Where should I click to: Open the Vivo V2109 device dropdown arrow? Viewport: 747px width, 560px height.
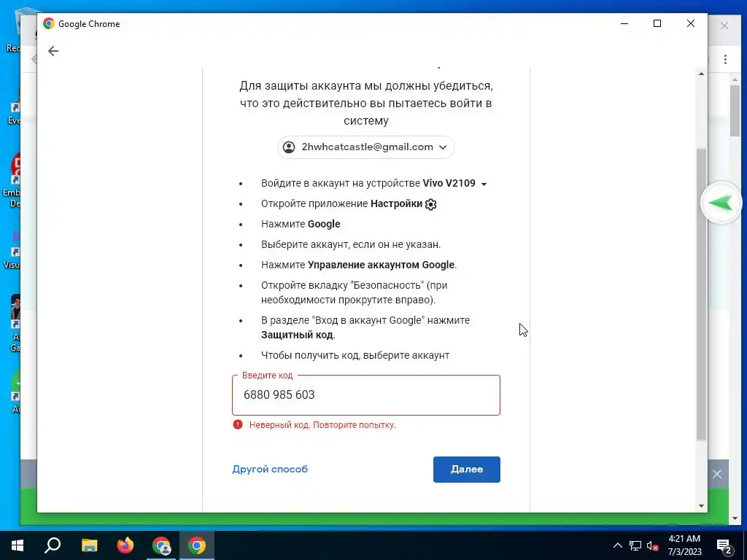click(x=484, y=184)
